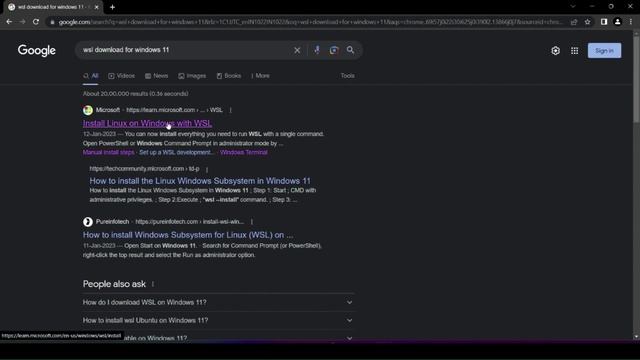Image resolution: width=640 pixels, height=360 pixels.
Task: Open Install Linux on Windows with WSL link
Action: tap(147, 123)
